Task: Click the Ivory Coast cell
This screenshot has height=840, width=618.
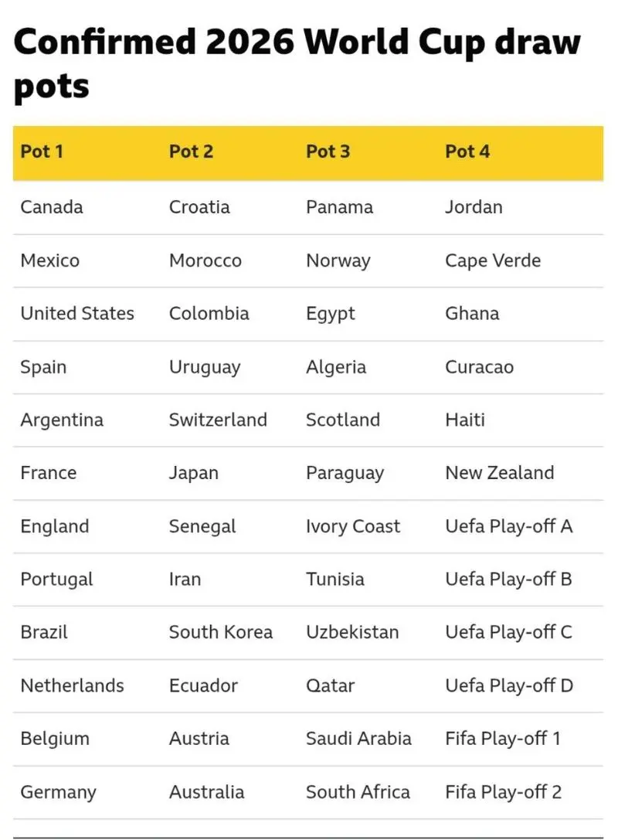Action: click(x=353, y=527)
